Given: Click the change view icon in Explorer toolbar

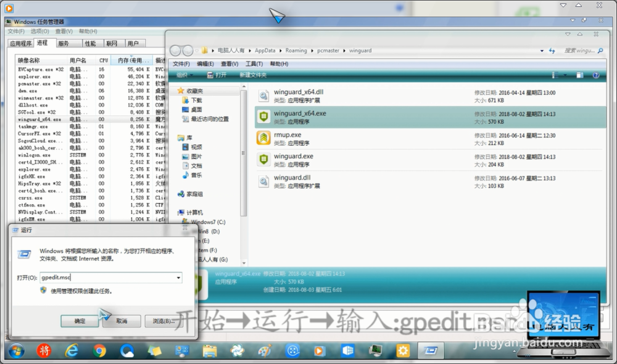Looking at the screenshot, I should 555,75.
